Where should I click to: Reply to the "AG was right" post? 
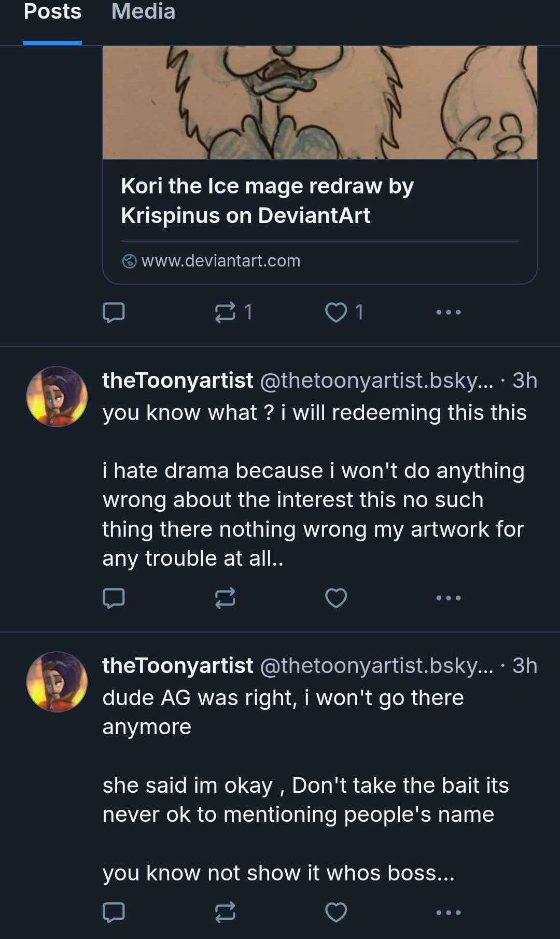click(114, 912)
